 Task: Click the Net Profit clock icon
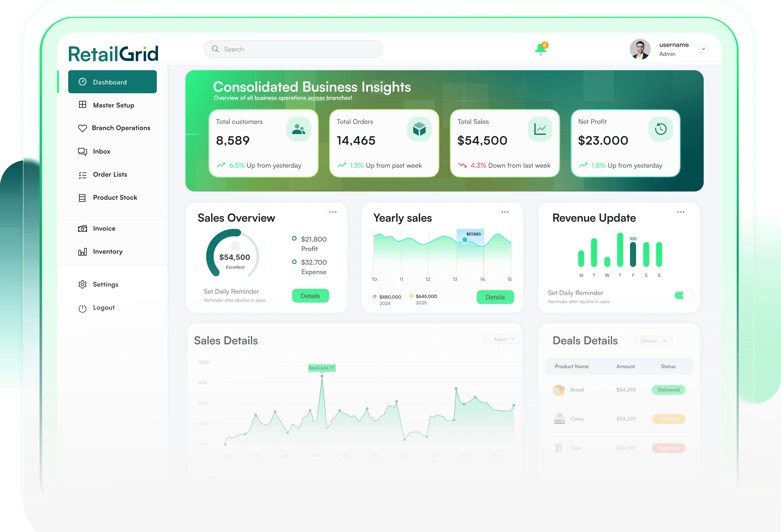click(660, 129)
